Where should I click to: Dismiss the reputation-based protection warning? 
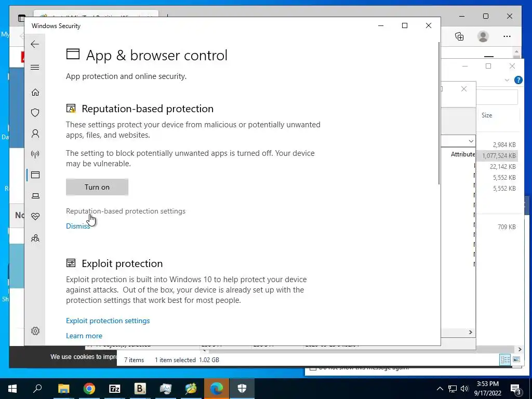[78, 226]
